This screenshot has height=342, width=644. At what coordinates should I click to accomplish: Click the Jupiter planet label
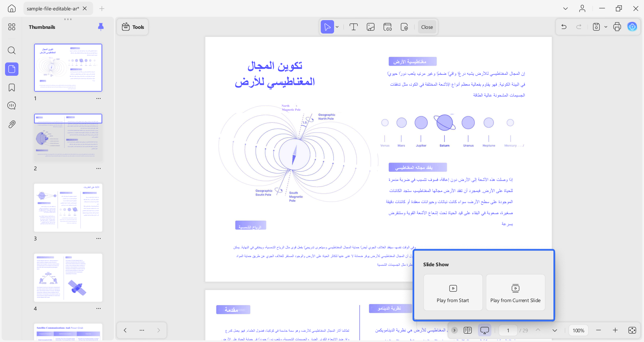coord(421,146)
